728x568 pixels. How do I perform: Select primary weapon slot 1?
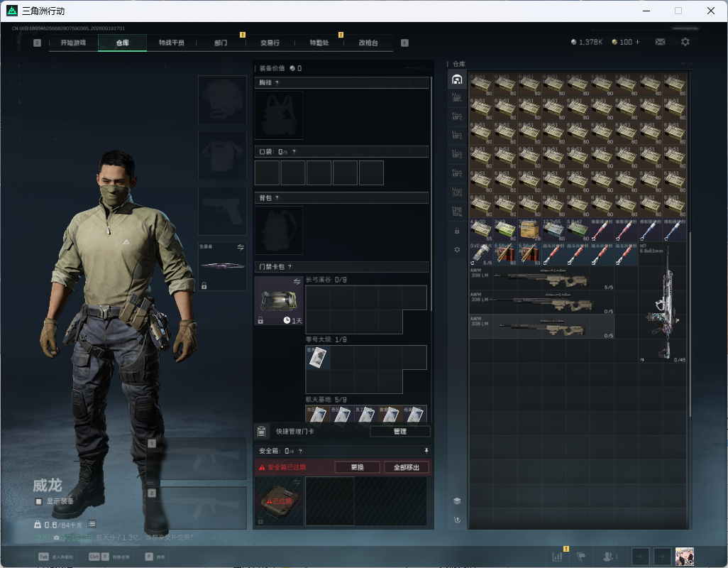(197, 459)
